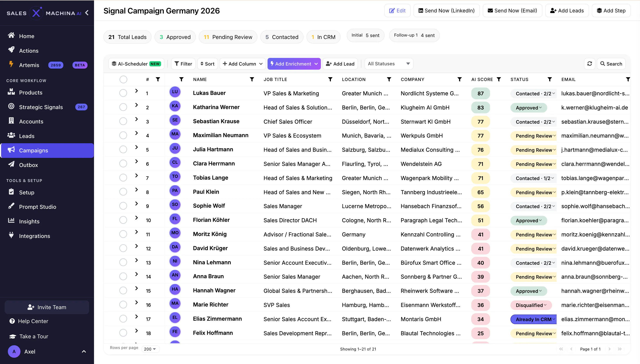Open Strategic Signals in the sidebar

[47, 107]
